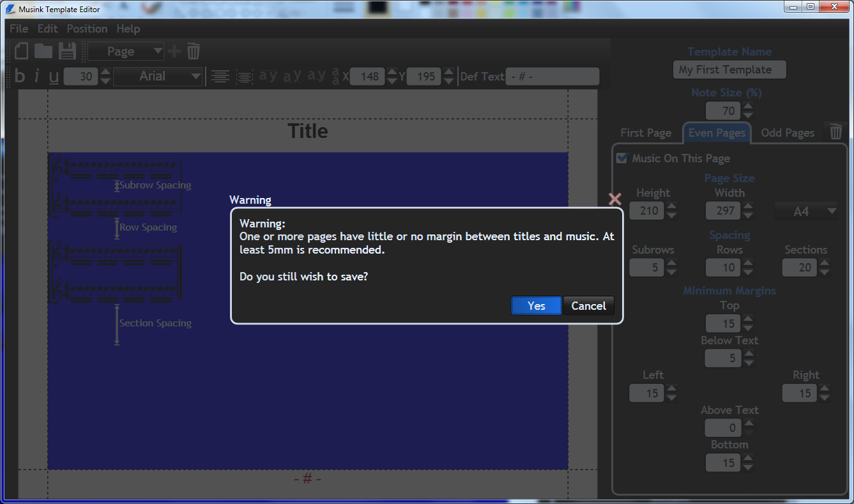Toggle the bold text formatting icon

point(20,77)
